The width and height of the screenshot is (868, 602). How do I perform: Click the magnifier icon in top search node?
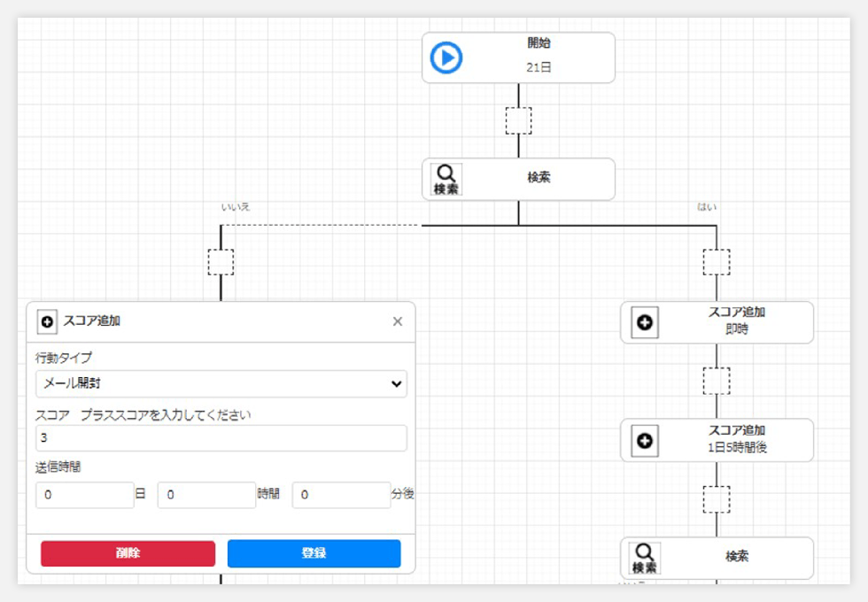point(446,179)
